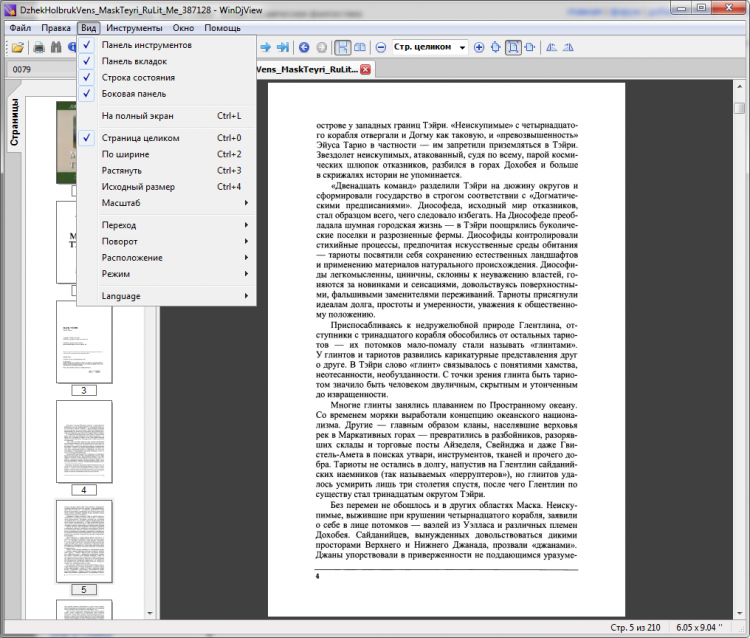Click the fit width icon
The height and width of the screenshot is (638, 750).
(529, 47)
